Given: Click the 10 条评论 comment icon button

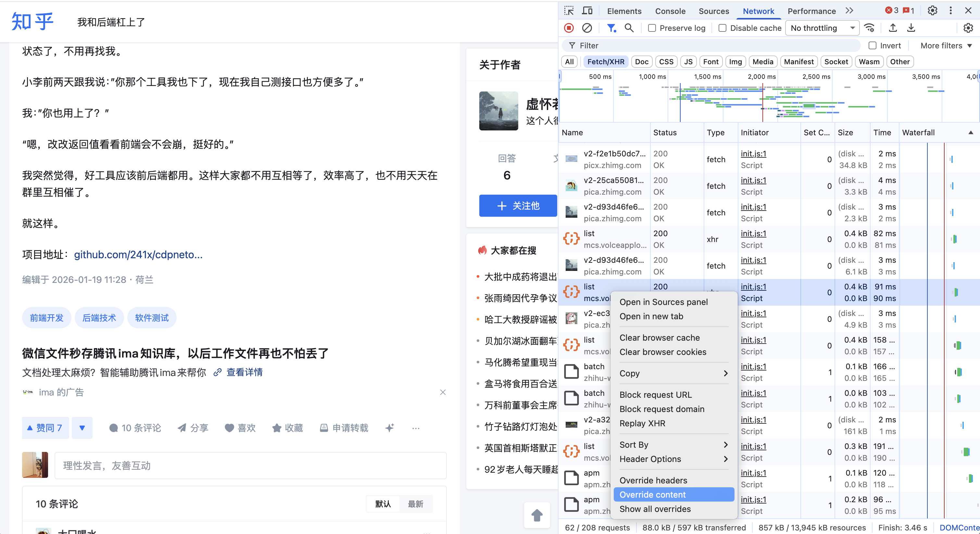Looking at the screenshot, I should 135,428.
